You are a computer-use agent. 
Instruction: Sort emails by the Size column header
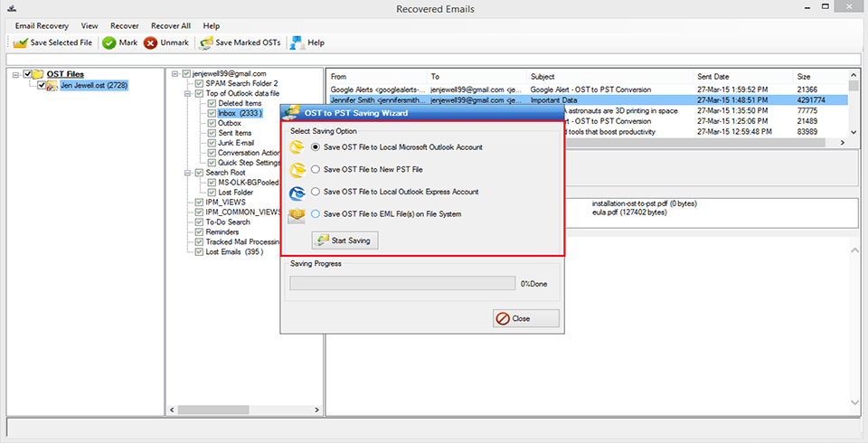tap(820, 77)
